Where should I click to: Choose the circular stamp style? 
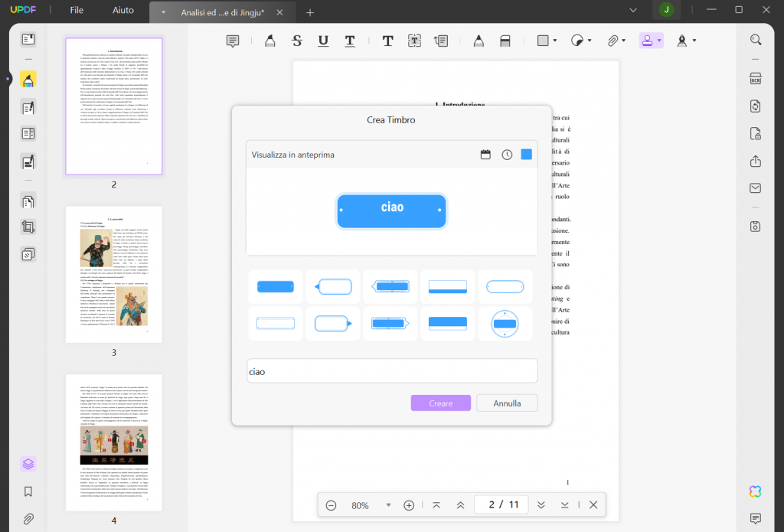(x=505, y=324)
